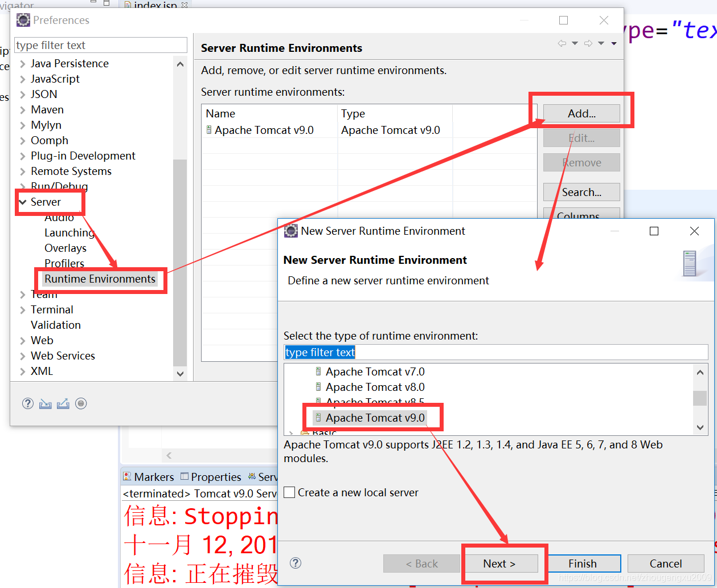This screenshot has width=717, height=588.
Task: Select Profilers under Server
Action: click(x=64, y=263)
